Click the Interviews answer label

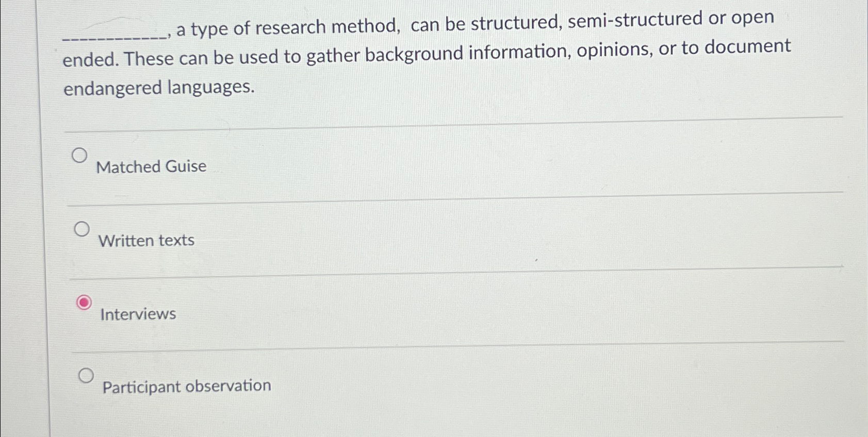[x=137, y=314]
